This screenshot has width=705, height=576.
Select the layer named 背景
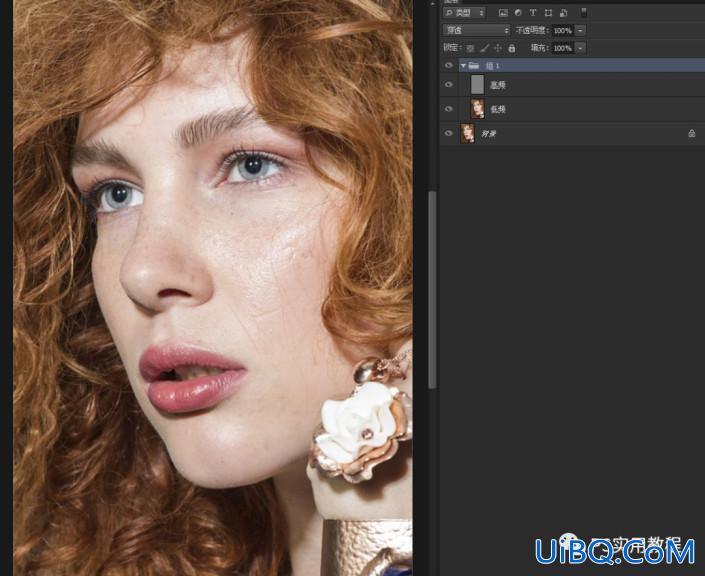coord(488,134)
